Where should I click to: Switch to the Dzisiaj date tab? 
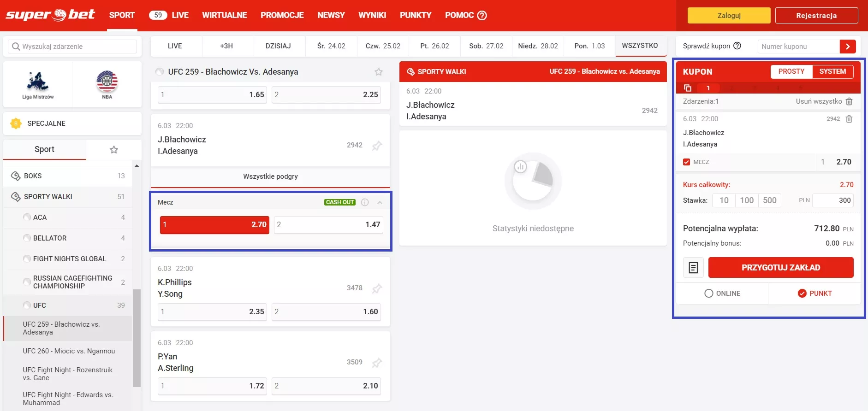tap(278, 46)
